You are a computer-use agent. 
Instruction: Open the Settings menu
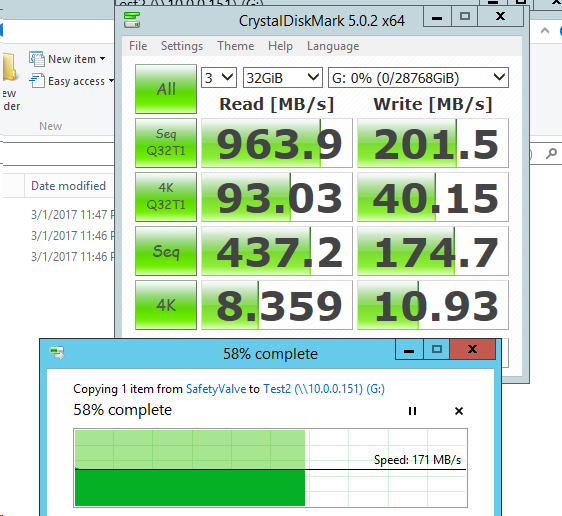tap(182, 46)
